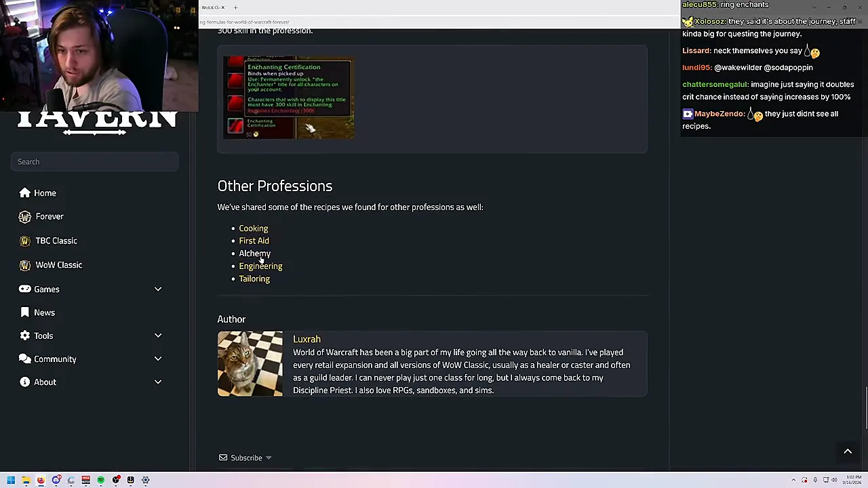Click the browser address bar URL

tap(245, 22)
